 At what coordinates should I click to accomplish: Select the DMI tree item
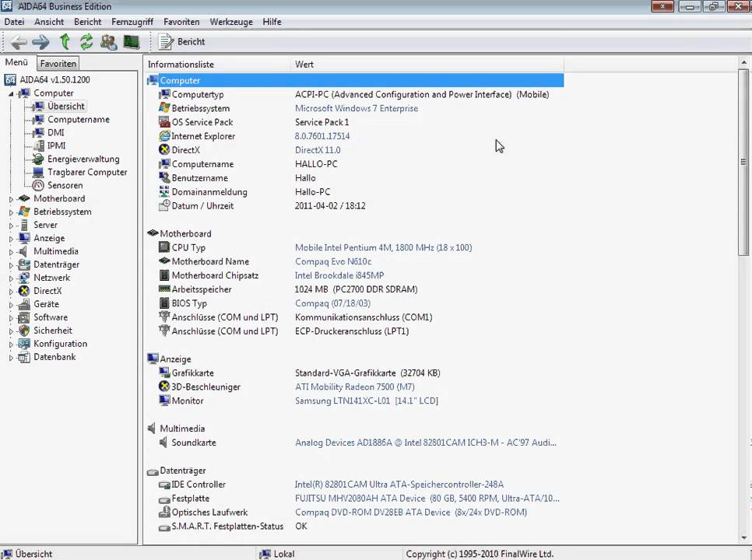(x=55, y=133)
